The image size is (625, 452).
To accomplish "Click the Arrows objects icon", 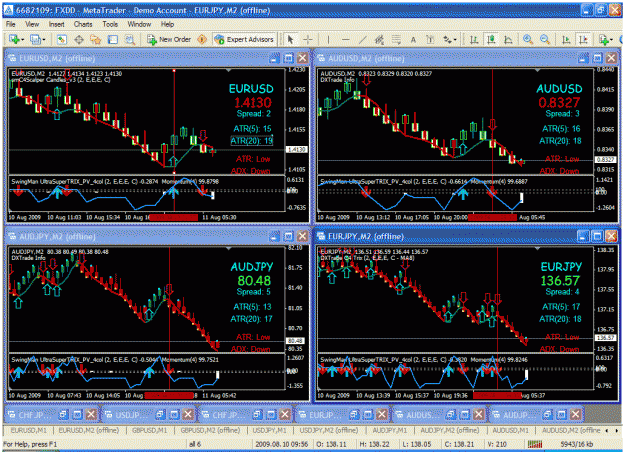I will (447, 39).
